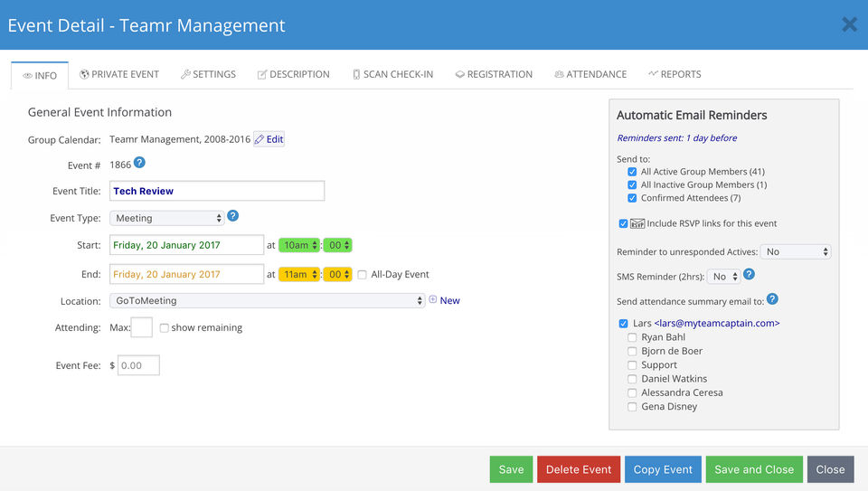Open the Scan Check-In tab
This screenshot has width=868, height=491.
point(393,74)
